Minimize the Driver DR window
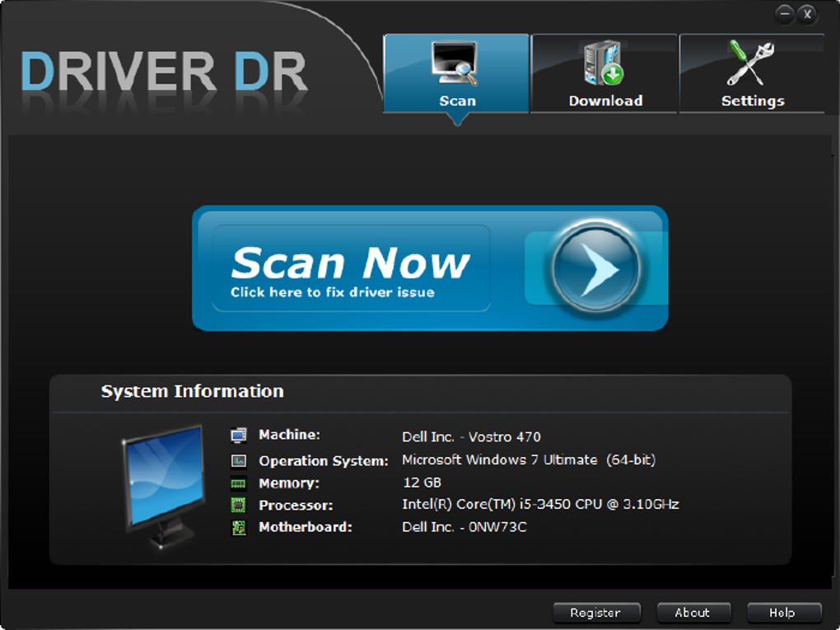This screenshot has width=840, height=630. (x=785, y=14)
